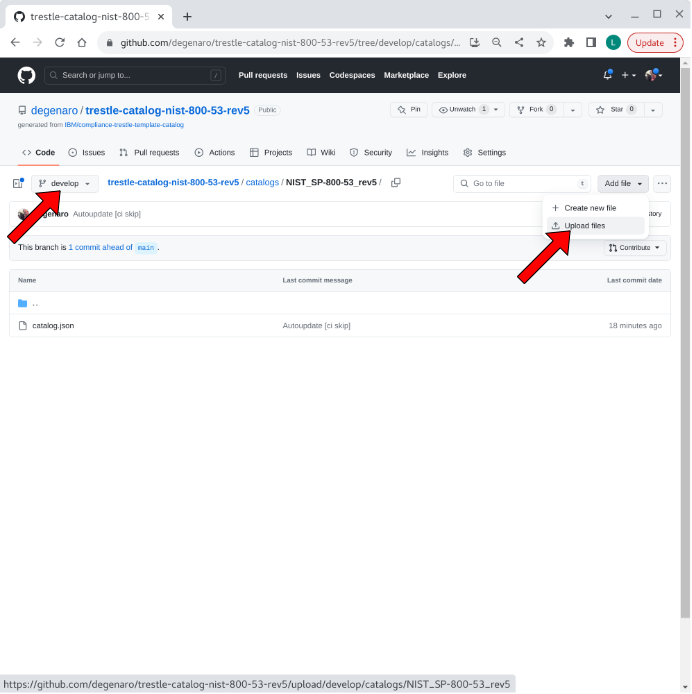Screen dimensions: 692x694
Task: Fork this repository
Action: pyautogui.click(x=536, y=110)
